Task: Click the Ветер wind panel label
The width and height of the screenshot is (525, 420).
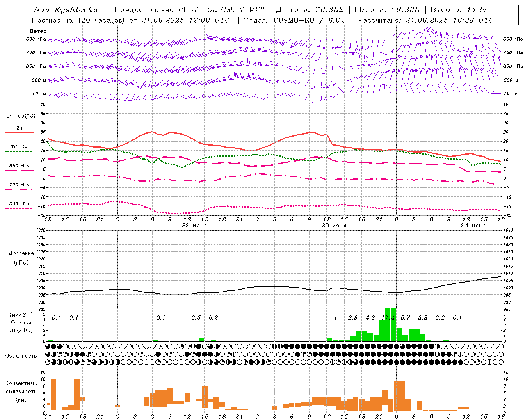Action: (38, 31)
